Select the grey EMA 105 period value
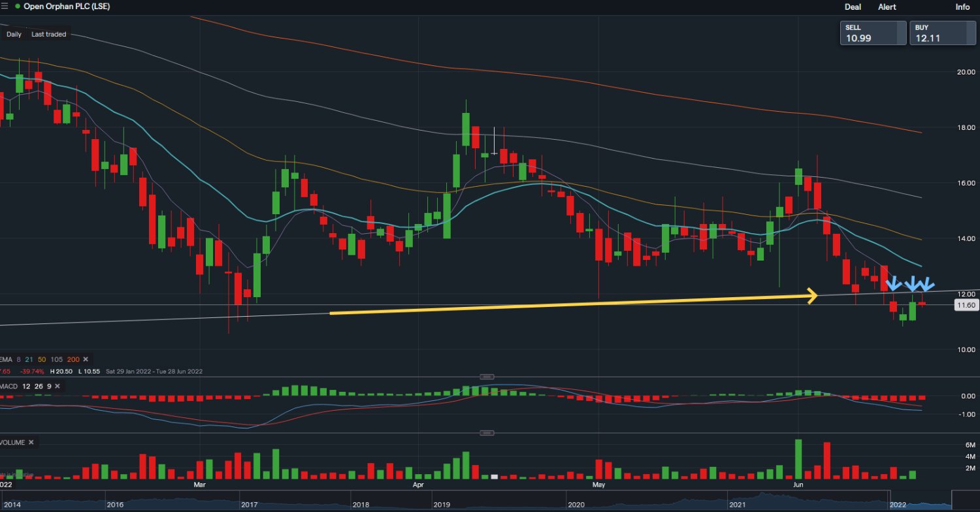This screenshot has height=512, width=980. [x=56, y=359]
